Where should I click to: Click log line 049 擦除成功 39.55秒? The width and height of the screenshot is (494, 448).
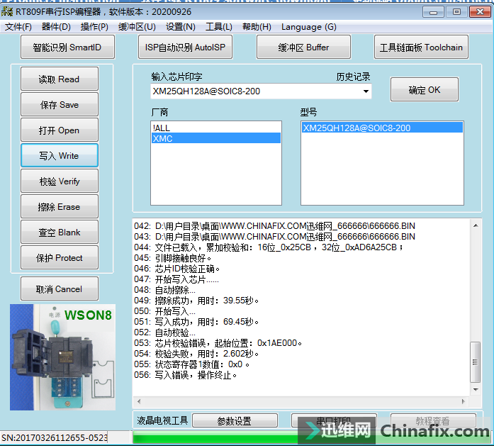(x=196, y=301)
